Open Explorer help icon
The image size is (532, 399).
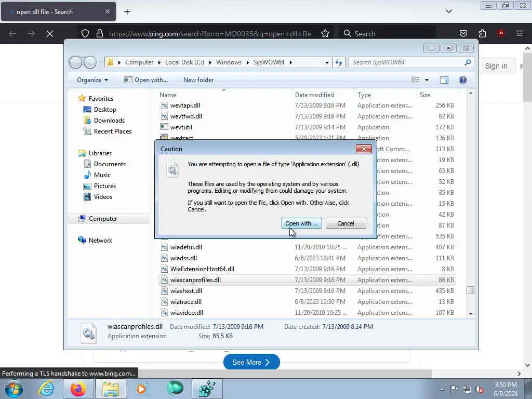463,79
